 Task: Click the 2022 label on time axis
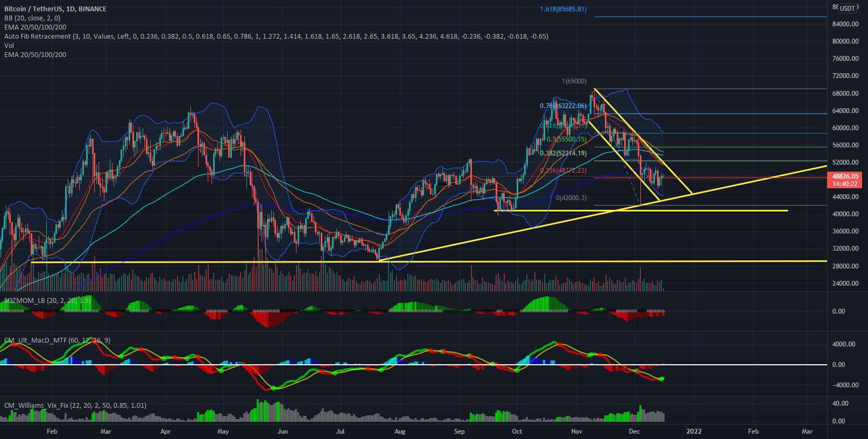coord(694,431)
